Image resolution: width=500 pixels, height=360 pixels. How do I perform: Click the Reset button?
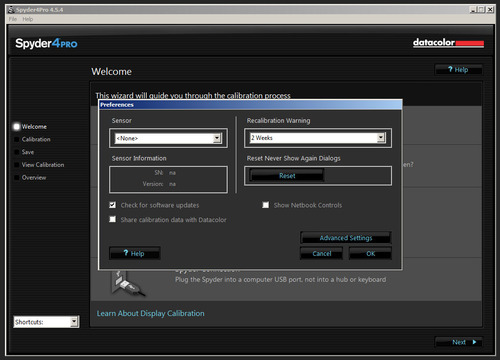[x=287, y=176]
